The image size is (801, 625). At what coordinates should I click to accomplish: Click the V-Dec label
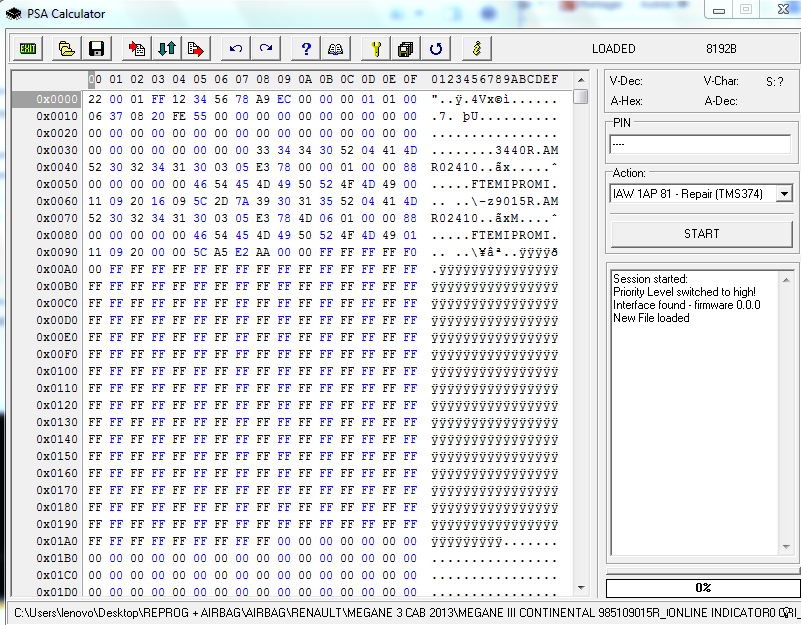626,81
